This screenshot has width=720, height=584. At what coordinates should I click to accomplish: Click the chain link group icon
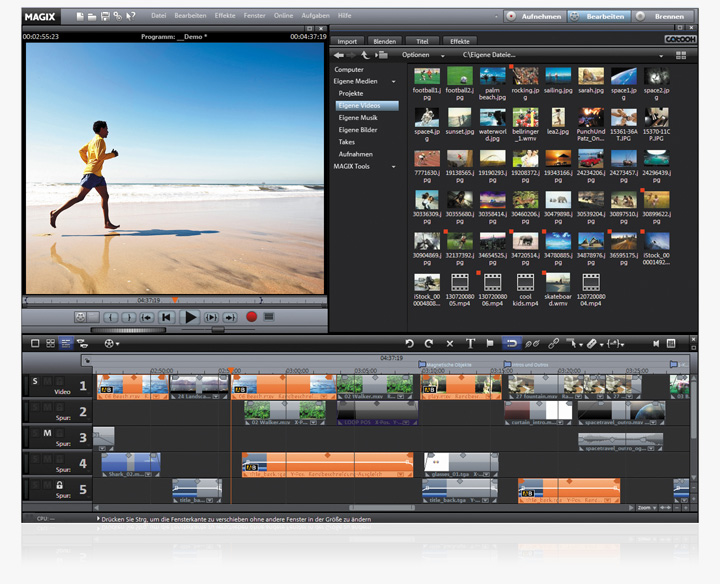click(x=554, y=343)
